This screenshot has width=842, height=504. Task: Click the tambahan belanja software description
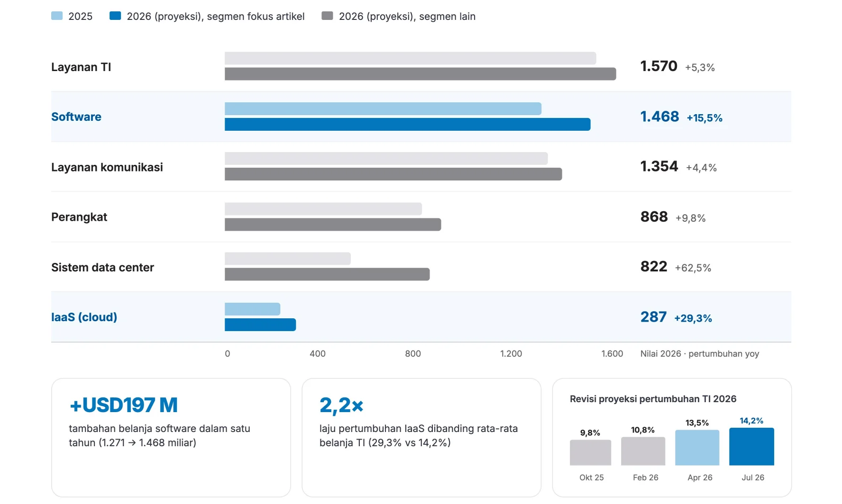[x=159, y=436]
